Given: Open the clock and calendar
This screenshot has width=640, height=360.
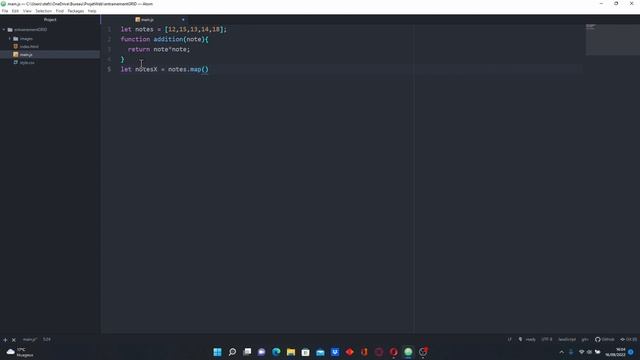Looking at the screenshot, I should point(616,352).
